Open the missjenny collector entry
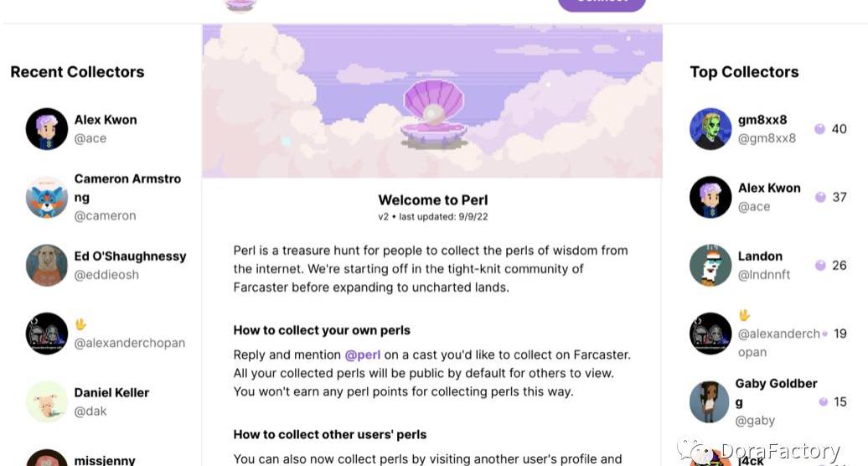 click(x=105, y=459)
